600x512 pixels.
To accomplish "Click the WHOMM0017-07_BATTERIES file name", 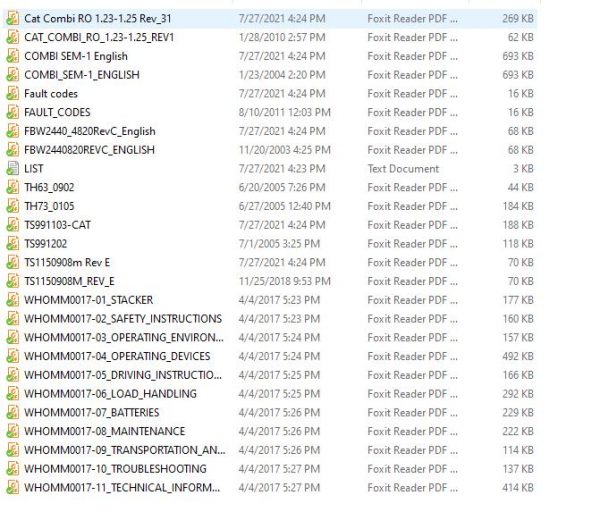I will 91,412.
